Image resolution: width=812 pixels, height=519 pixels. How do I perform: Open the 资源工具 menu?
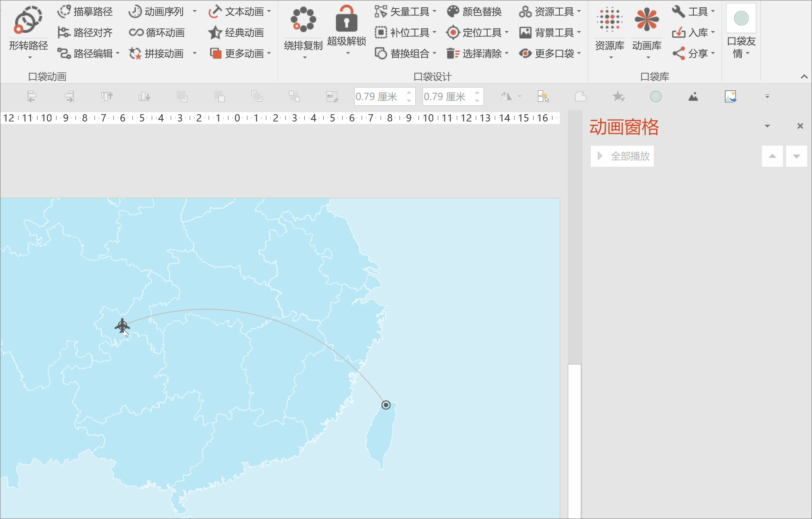[x=550, y=12]
